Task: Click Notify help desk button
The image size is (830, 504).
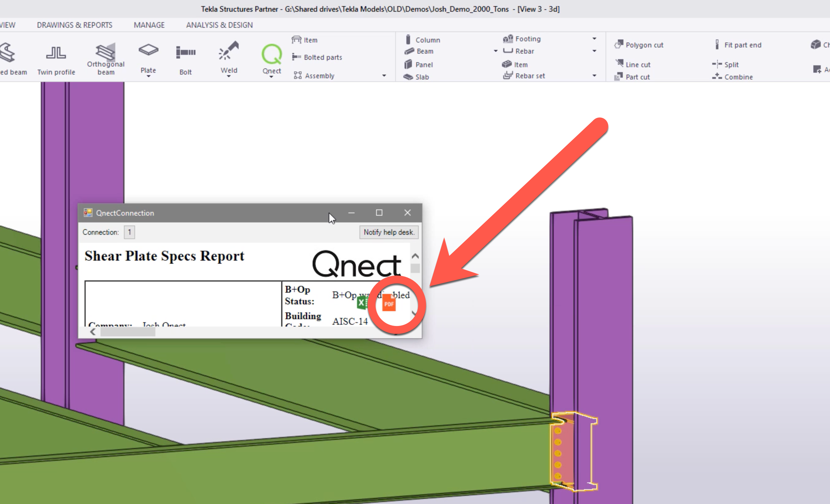Action: point(389,232)
